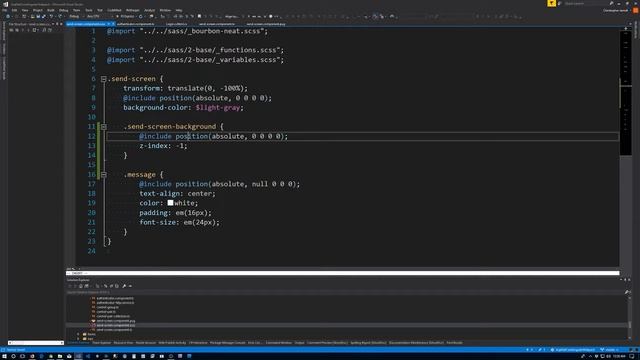Click the Solution Explorer properties wrench icon
The image size is (640, 360).
[124, 286]
